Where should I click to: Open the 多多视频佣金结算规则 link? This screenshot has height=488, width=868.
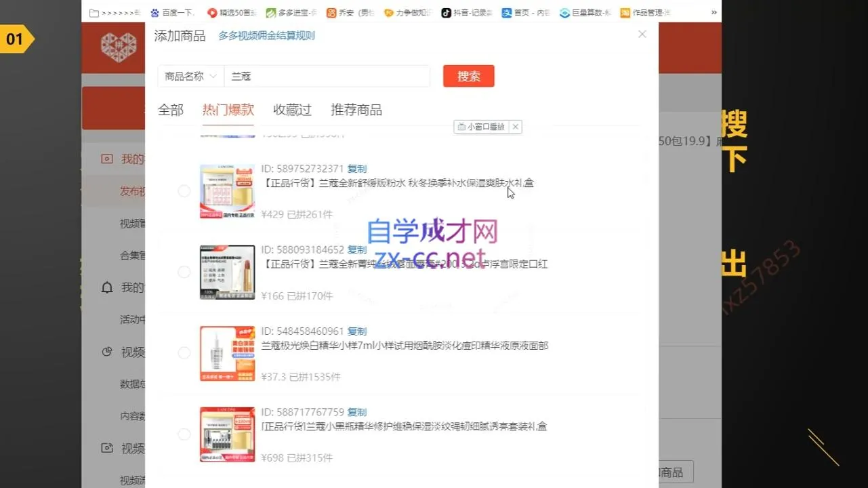(x=266, y=36)
